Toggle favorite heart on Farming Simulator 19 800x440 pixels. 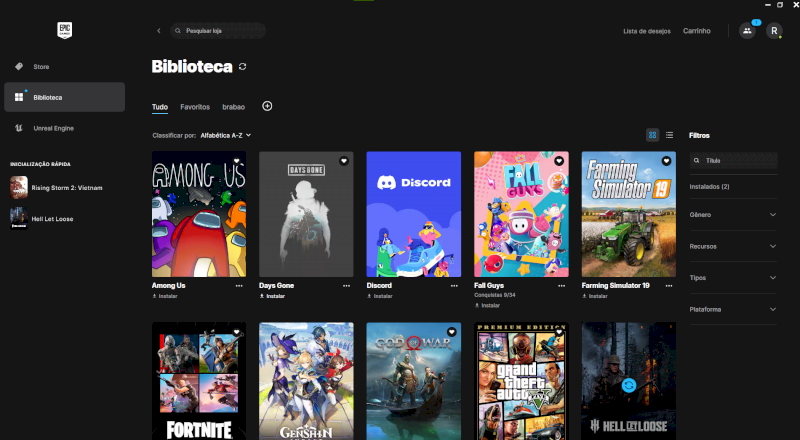coord(666,160)
